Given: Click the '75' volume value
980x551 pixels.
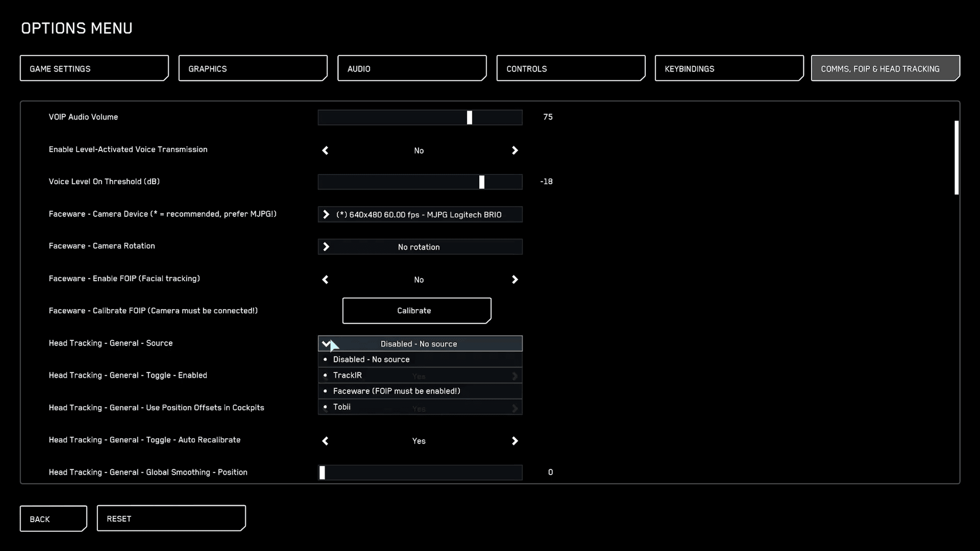Looking at the screenshot, I should [x=548, y=117].
